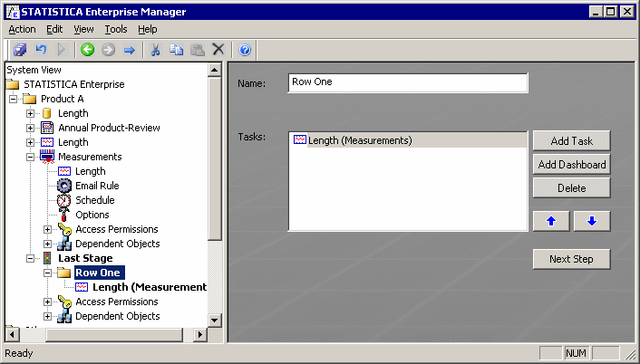This screenshot has height=364, width=640.
Task: Click the yellow database Length icon
Action: coord(47,113)
